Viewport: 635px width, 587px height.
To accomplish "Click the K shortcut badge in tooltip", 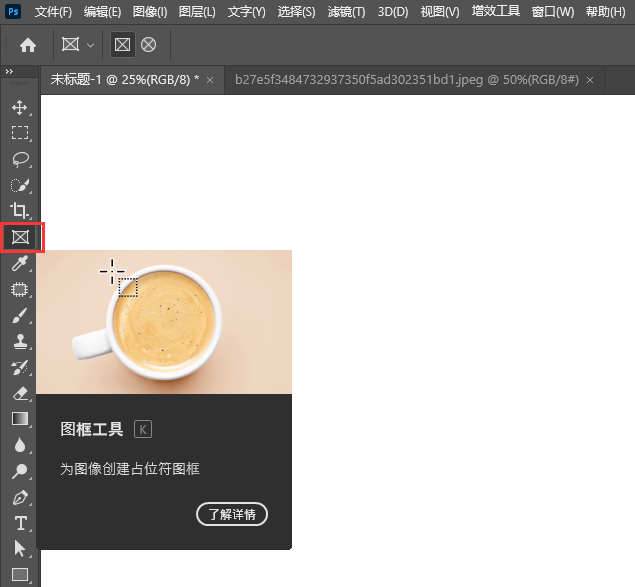I will pos(143,429).
